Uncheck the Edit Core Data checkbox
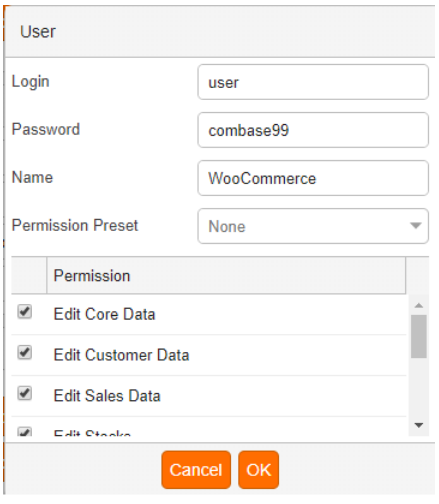 pos(24,312)
